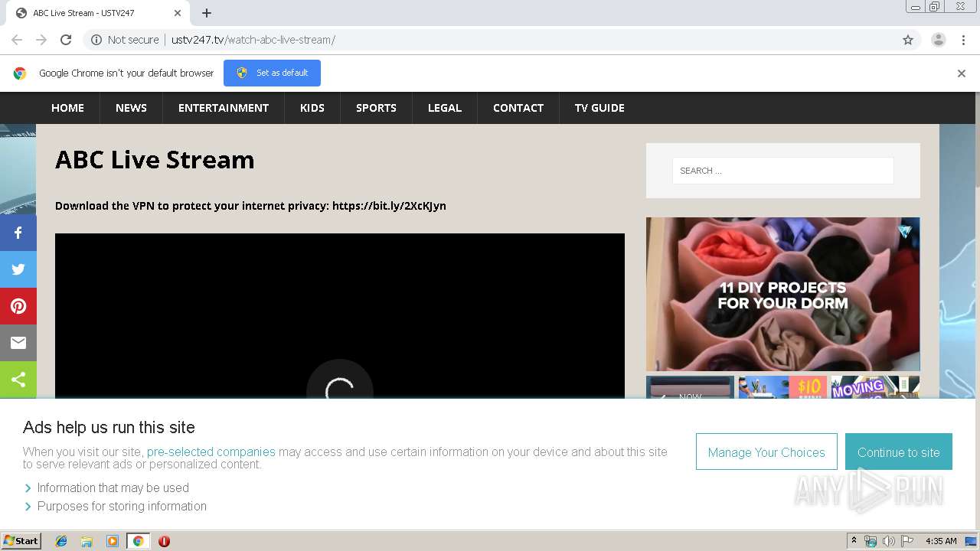980x551 pixels.
Task: Click the ABC Live Stream heading
Action: (155, 159)
